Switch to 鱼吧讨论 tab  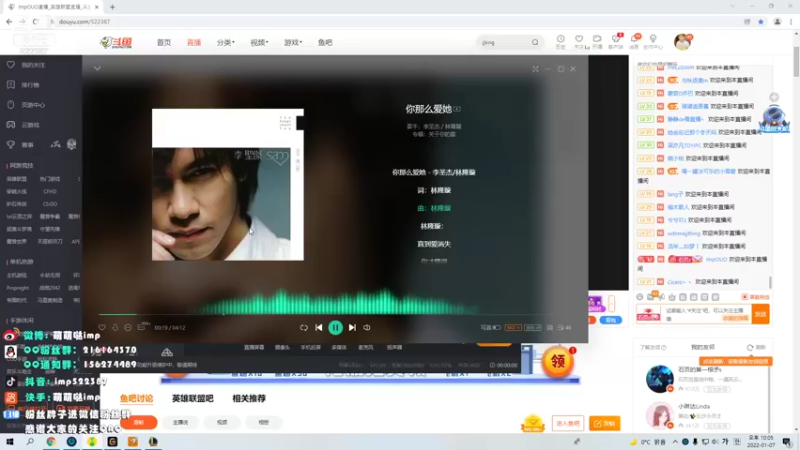136,398
